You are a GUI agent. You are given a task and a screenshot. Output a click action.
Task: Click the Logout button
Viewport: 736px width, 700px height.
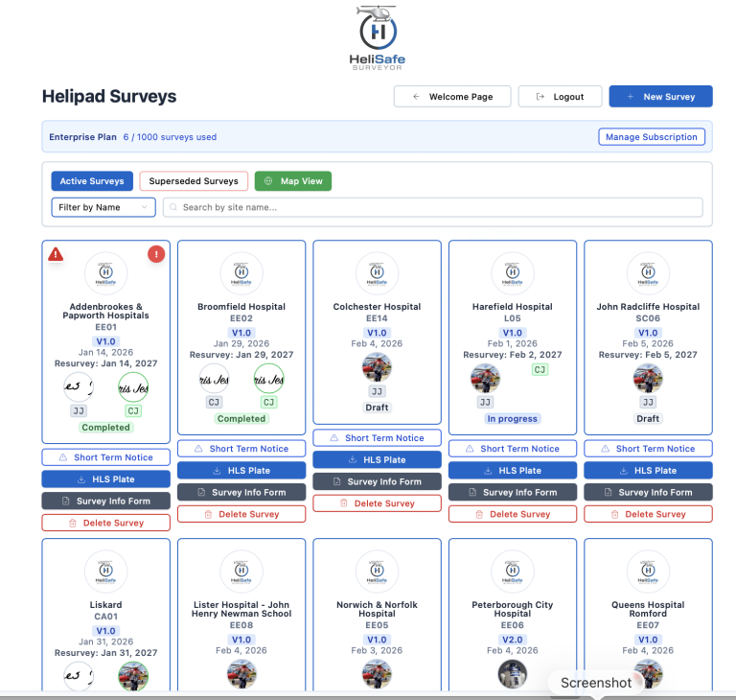point(561,97)
